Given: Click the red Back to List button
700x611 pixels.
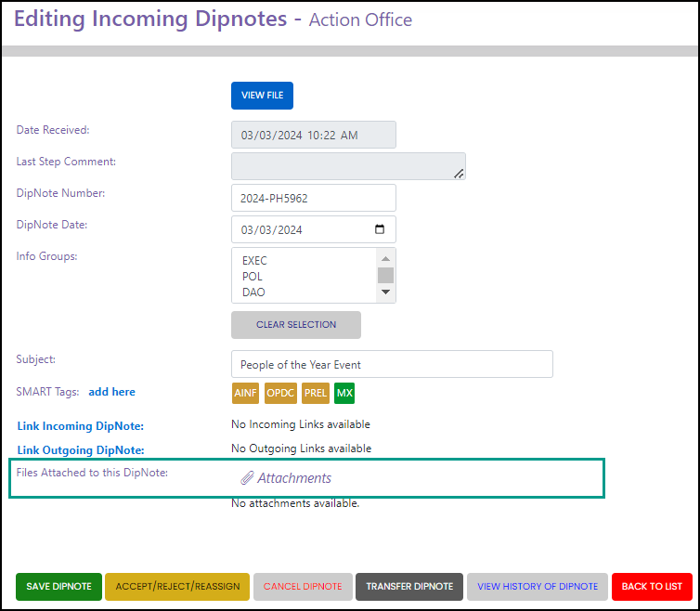Looking at the screenshot, I should point(652,587).
